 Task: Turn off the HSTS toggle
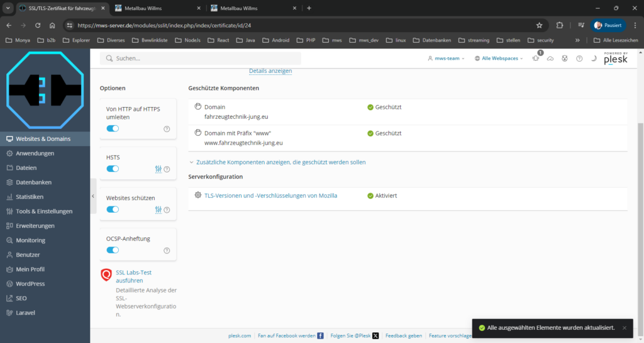(x=113, y=169)
